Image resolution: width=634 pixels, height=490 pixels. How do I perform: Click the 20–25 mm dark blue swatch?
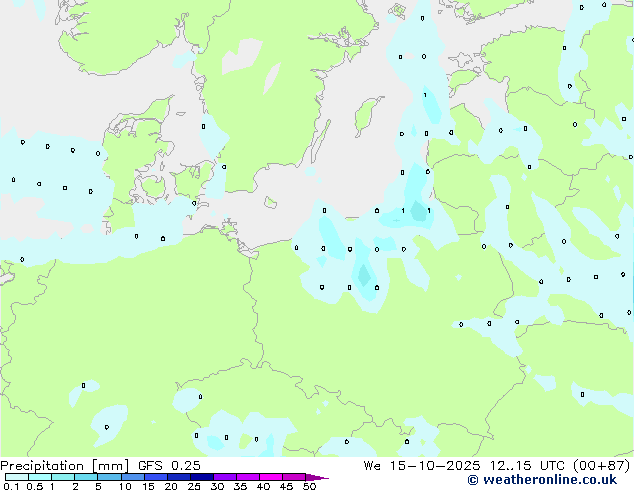click(x=179, y=477)
